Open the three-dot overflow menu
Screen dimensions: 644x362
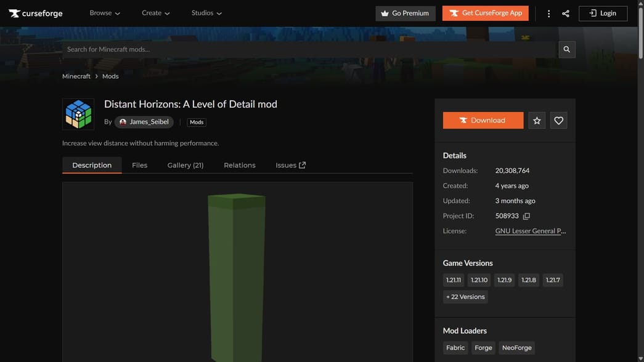(x=548, y=12)
